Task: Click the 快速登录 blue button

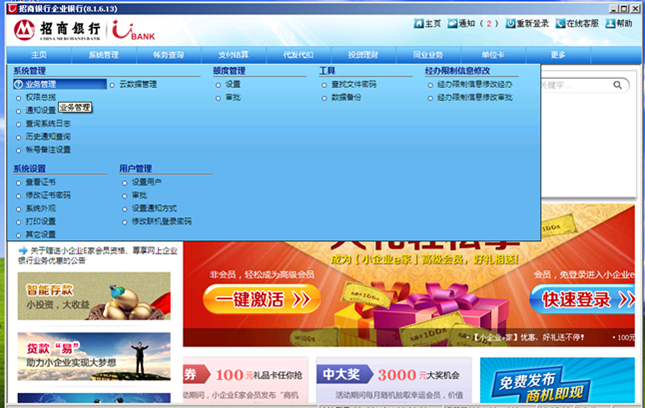Action: [582, 299]
